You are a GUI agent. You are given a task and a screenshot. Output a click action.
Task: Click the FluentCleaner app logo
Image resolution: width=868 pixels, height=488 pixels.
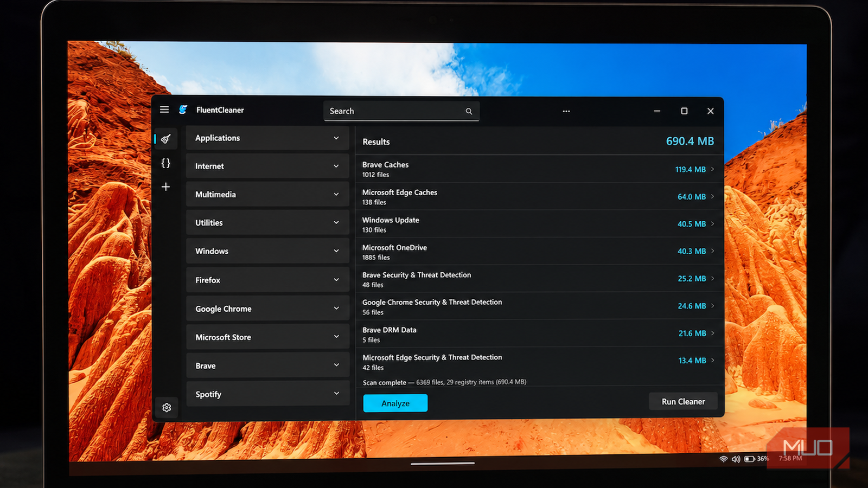[183, 110]
